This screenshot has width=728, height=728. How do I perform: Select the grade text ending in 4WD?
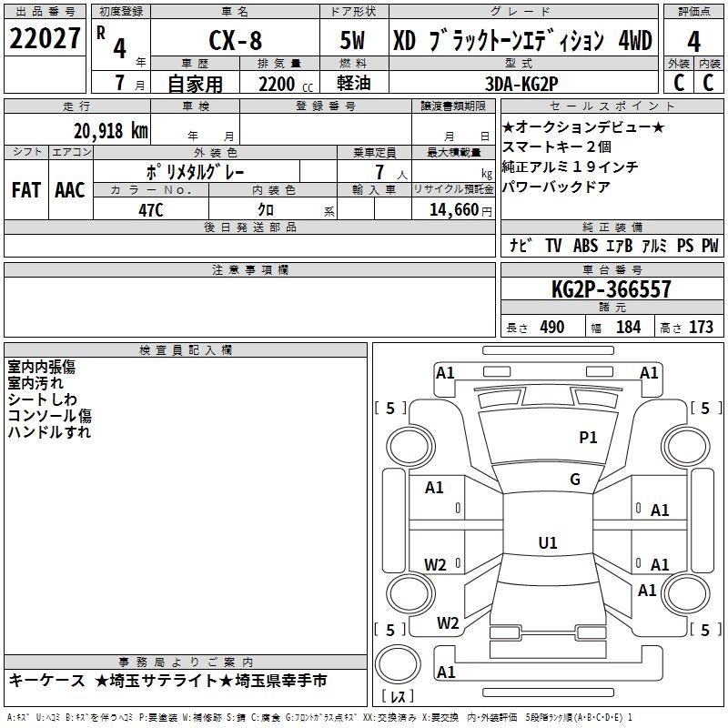pyautogui.click(x=522, y=40)
